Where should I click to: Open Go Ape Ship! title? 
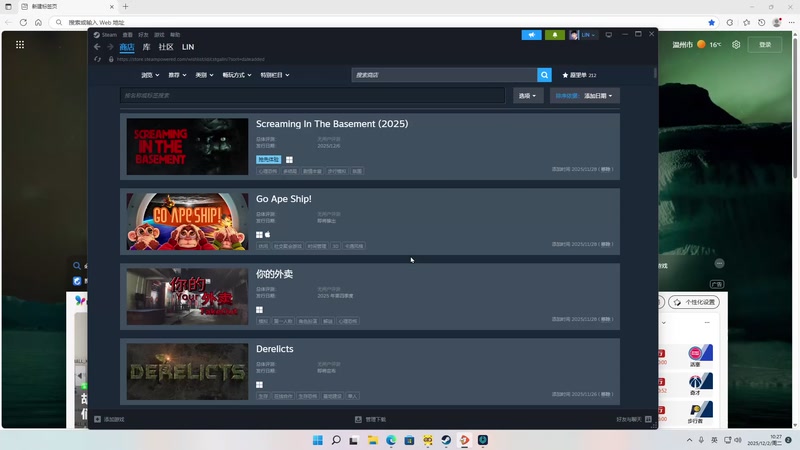click(x=284, y=199)
